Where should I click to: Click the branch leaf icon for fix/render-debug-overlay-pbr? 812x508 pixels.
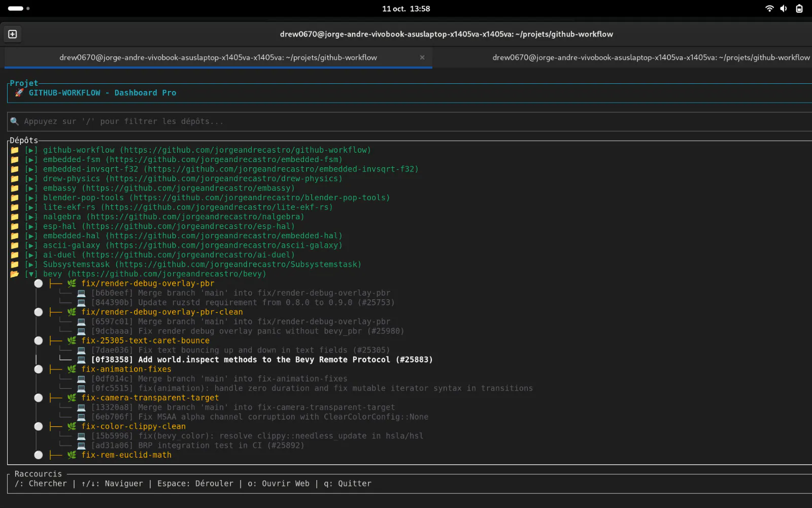coord(72,283)
